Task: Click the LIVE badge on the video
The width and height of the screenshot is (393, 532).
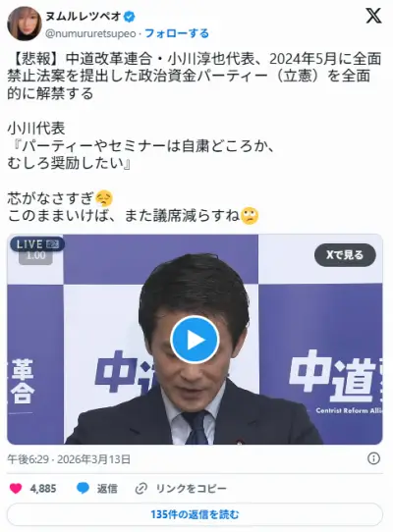Action: [x=37, y=244]
